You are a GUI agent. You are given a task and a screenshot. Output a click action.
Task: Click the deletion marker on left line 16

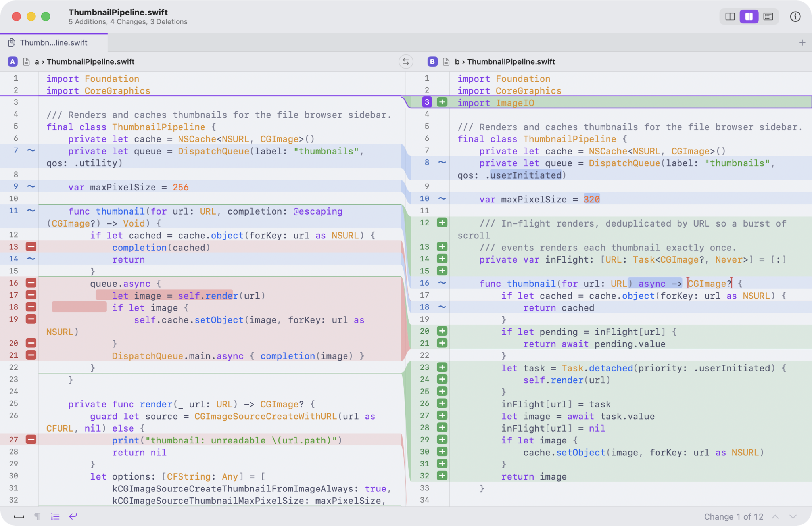click(x=31, y=283)
